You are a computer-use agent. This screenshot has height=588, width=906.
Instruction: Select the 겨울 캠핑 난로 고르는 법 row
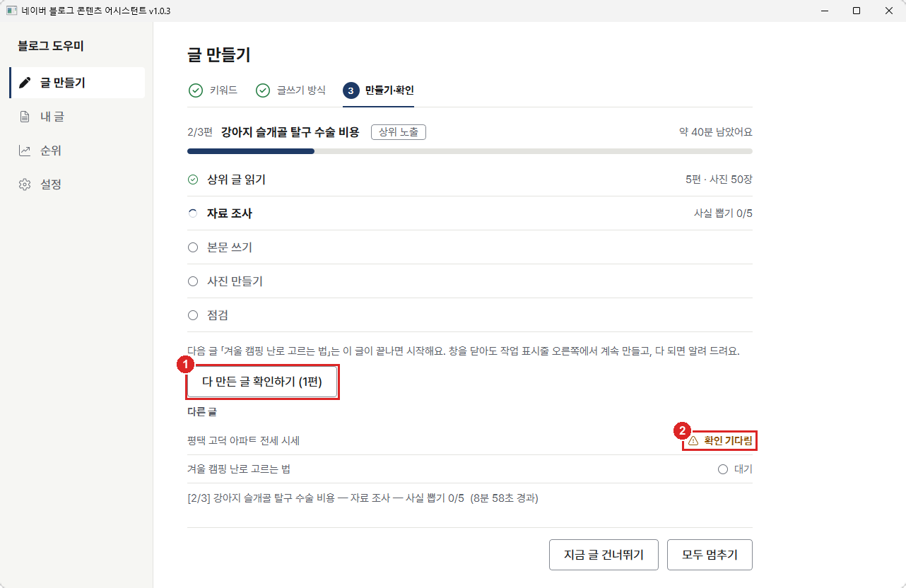[470, 469]
